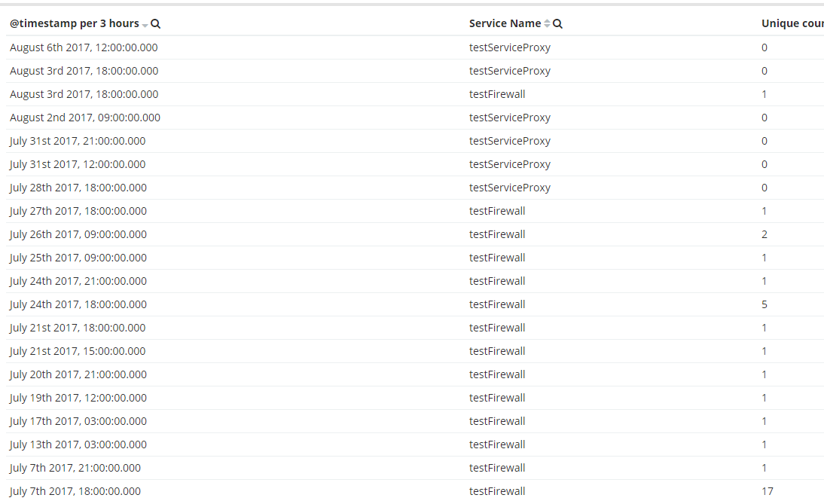Select count value 1 in the August 3rd testFirewall row

click(764, 94)
